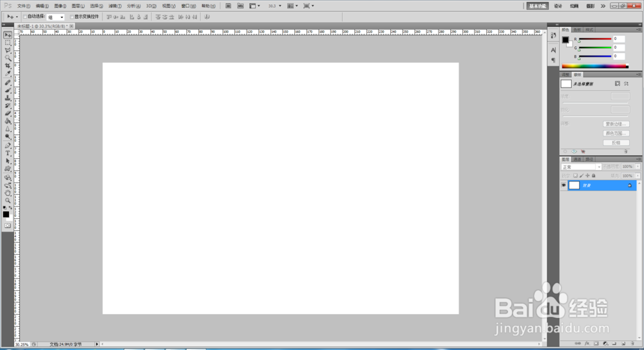Select the 3D Camera tool

8,185
